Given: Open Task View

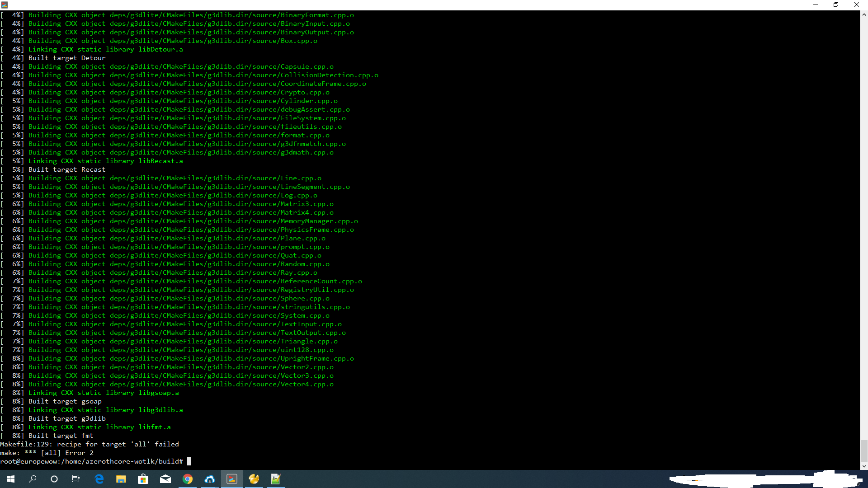Looking at the screenshot, I should point(75,479).
